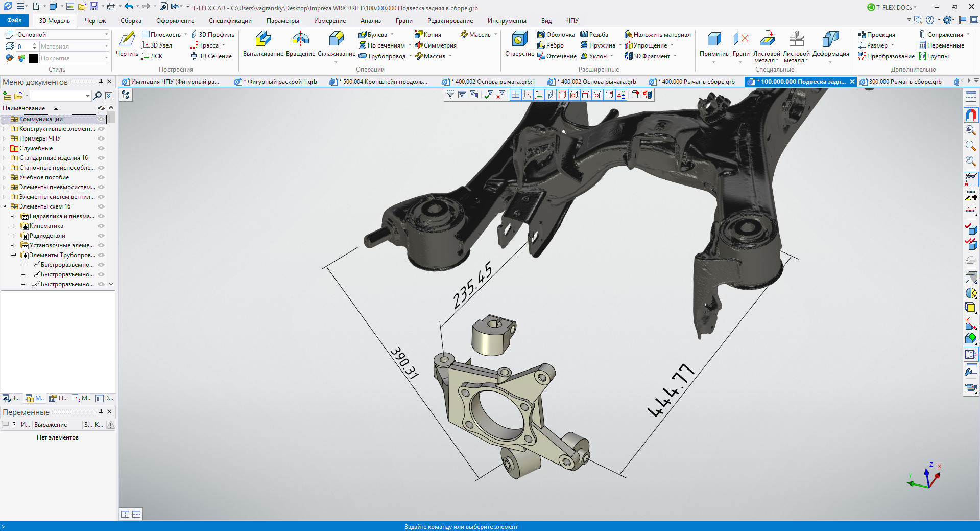Expand the Конструктивные элементы folder

[x=5, y=129]
